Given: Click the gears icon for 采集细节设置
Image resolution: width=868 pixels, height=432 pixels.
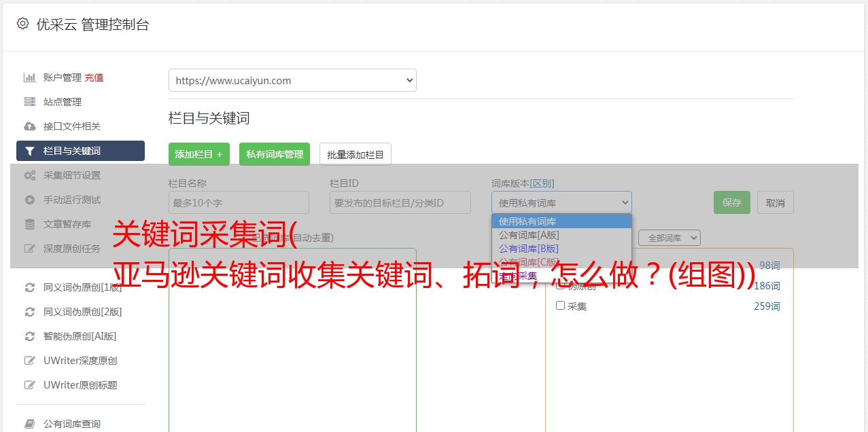Looking at the screenshot, I should (29, 175).
